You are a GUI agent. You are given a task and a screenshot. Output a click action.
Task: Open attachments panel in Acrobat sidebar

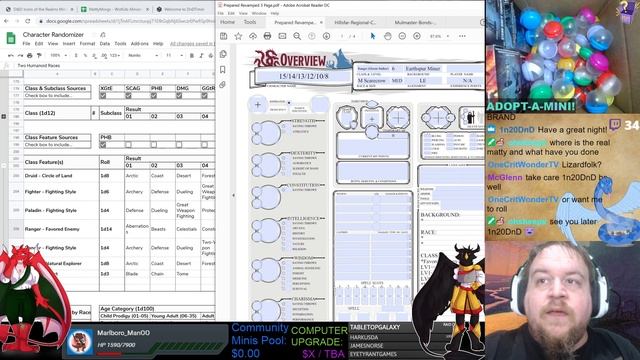coord(223,85)
